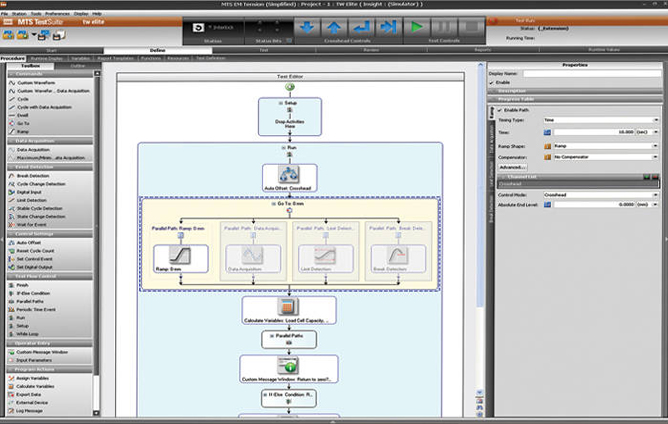Switch to the Variables tab

click(x=80, y=59)
